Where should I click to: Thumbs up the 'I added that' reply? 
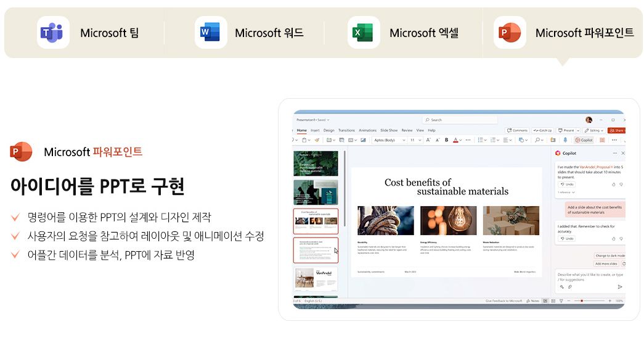(614, 239)
